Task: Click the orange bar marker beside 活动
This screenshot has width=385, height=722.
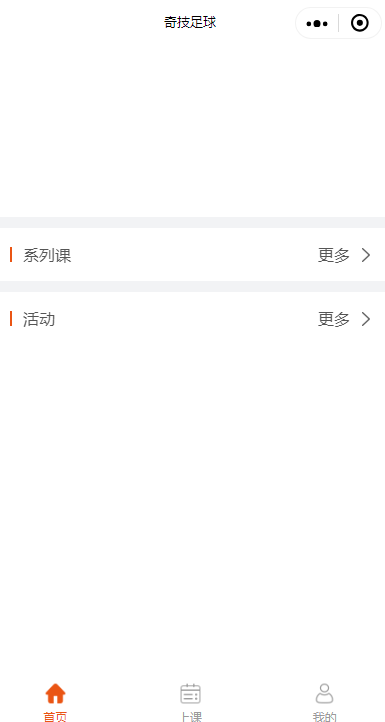Action: [x=11, y=319]
